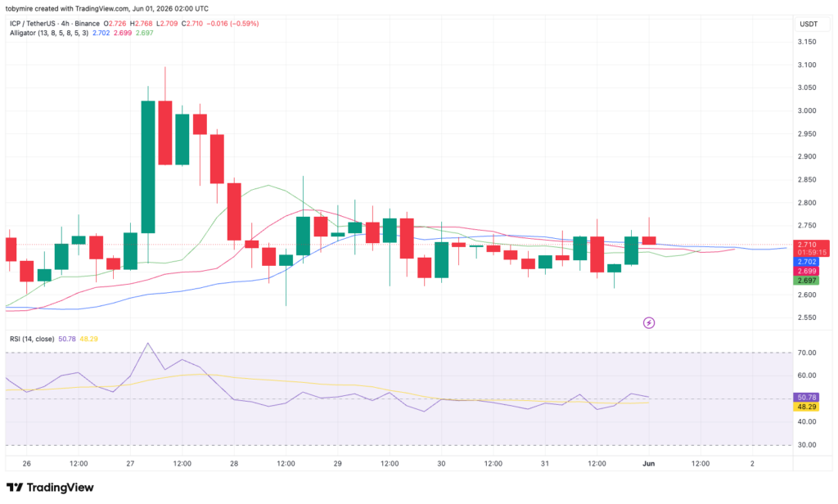
Task: Click the 01:59:15 candle countdown
Action: 811,253
